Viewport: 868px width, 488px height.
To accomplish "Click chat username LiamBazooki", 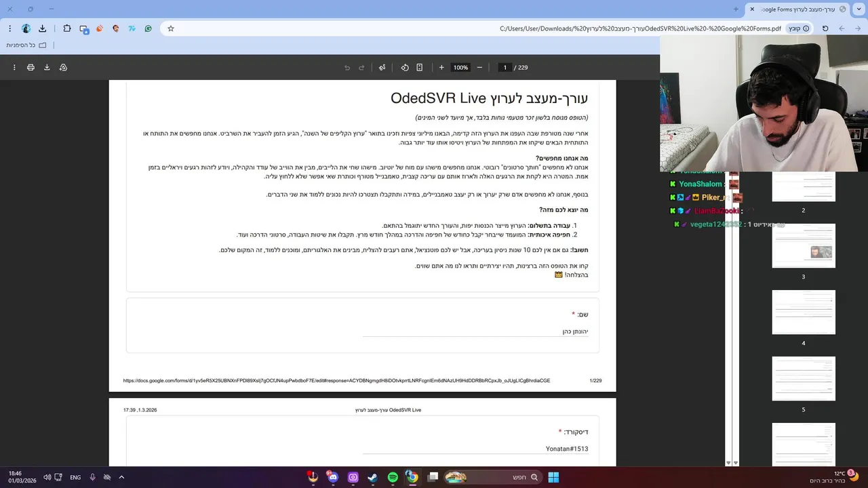I will [x=717, y=211].
